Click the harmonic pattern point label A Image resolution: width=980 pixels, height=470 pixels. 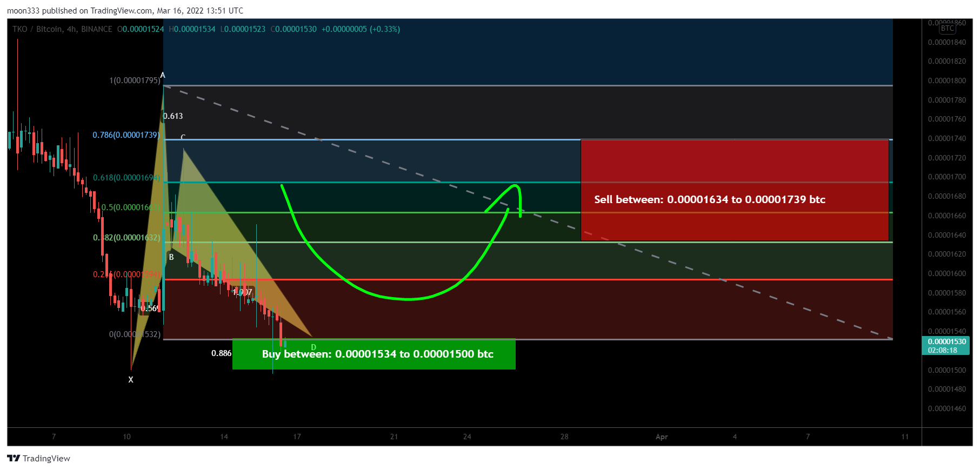[x=163, y=75]
